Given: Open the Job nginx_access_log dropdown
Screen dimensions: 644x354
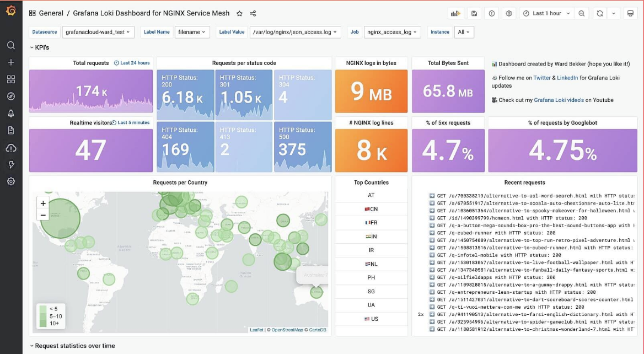Looking at the screenshot, I should pyautogui.click(x=392, y=32).
